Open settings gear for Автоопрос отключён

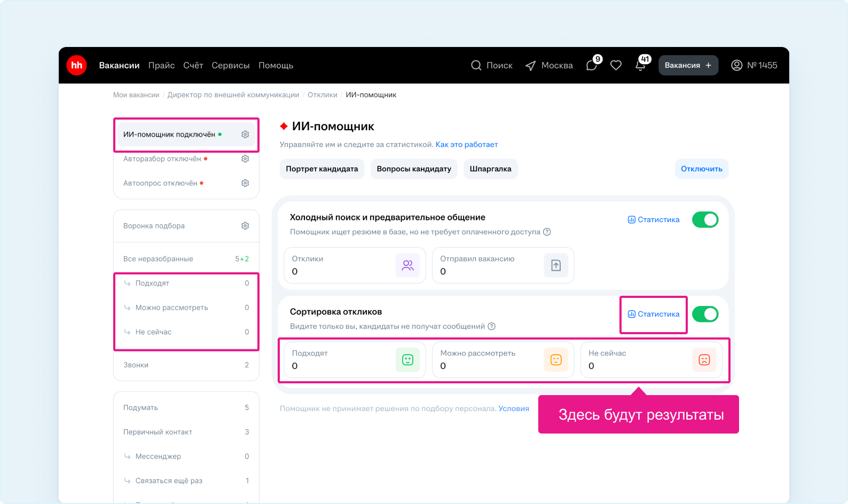click(x=245, y=183)
